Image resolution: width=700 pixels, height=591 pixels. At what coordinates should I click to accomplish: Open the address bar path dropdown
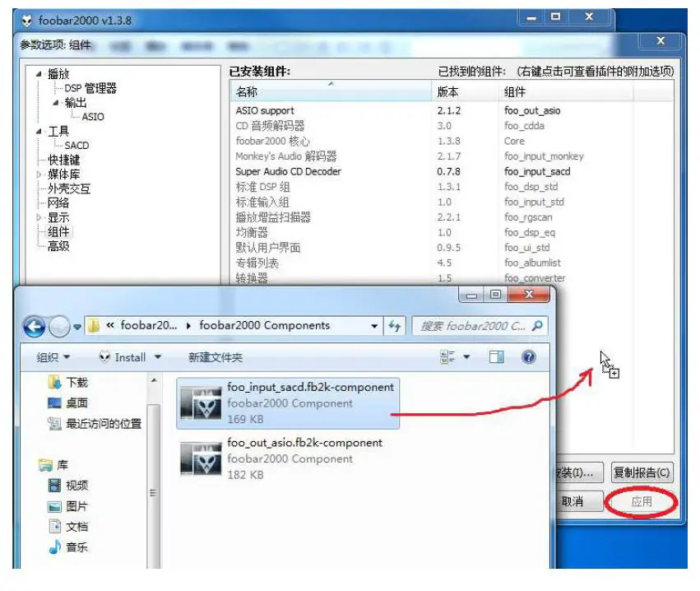[x=374, y=326]
